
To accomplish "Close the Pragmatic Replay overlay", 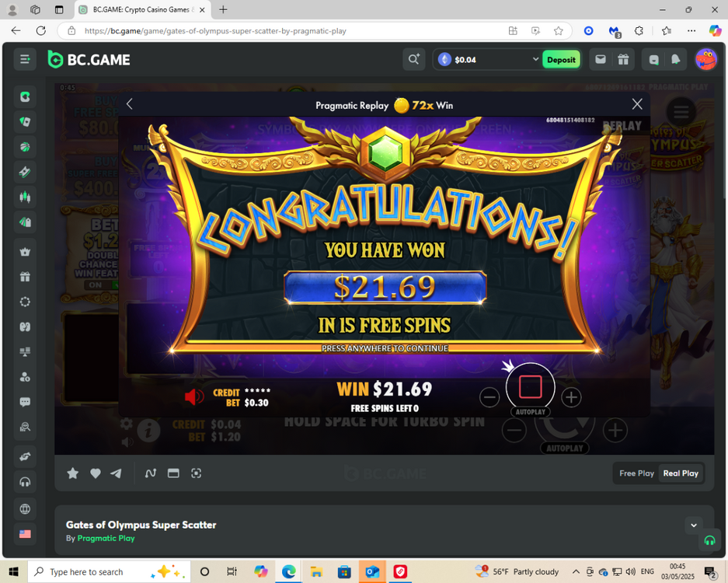I will pyautogui.click(x=637, y=104).
